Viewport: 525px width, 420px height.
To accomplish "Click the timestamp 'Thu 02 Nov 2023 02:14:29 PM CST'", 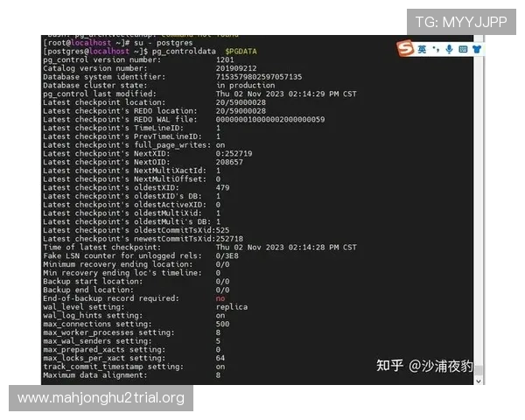I will coord(286,94).
